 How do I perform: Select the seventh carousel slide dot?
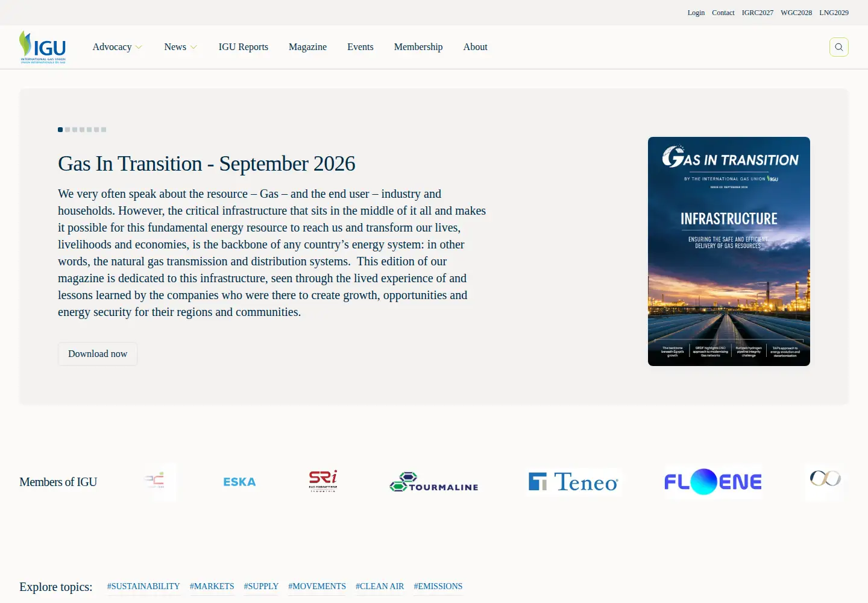104,130
